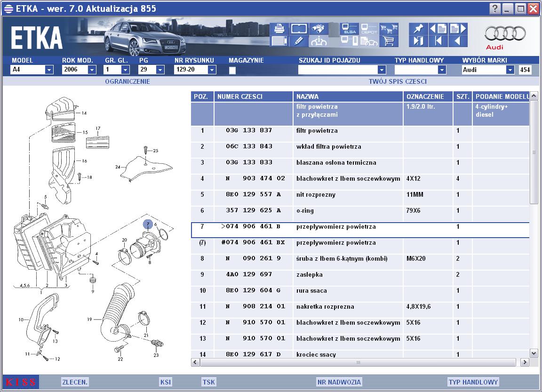The width and height of the screenshot is (542, 392).
Task: Click the exit door icon
Action: click(418, 41)
